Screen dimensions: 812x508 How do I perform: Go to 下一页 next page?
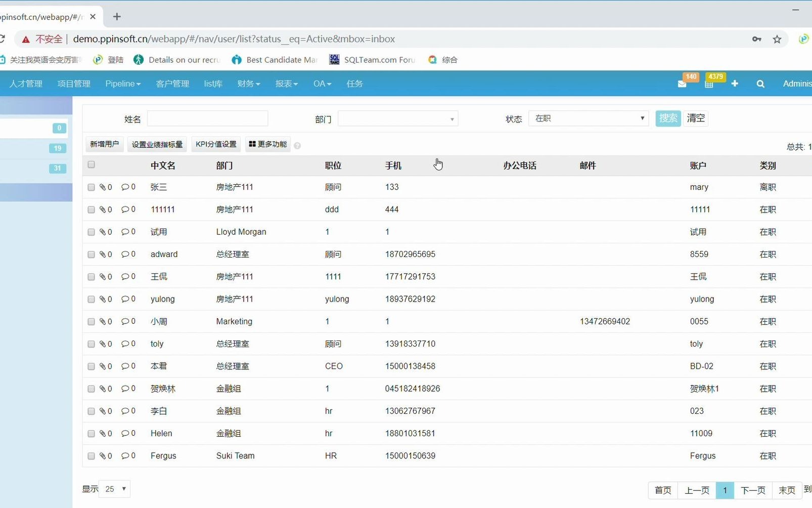click(753, 490)
